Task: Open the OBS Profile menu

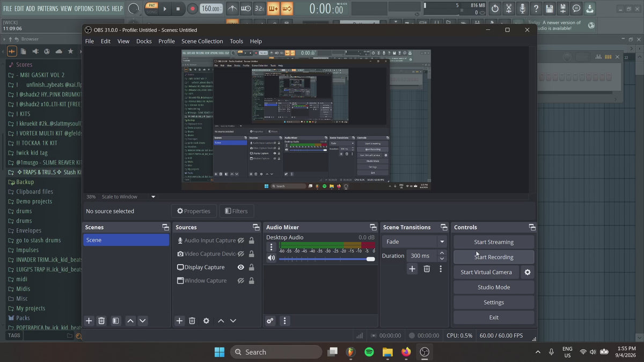Action: coord(166,41)
